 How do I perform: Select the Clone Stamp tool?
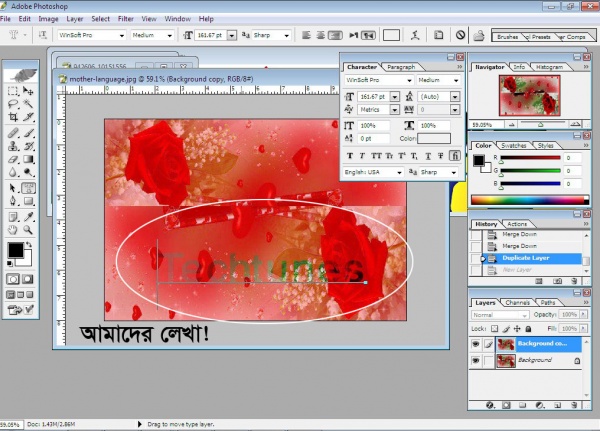[x=13, y=146]
